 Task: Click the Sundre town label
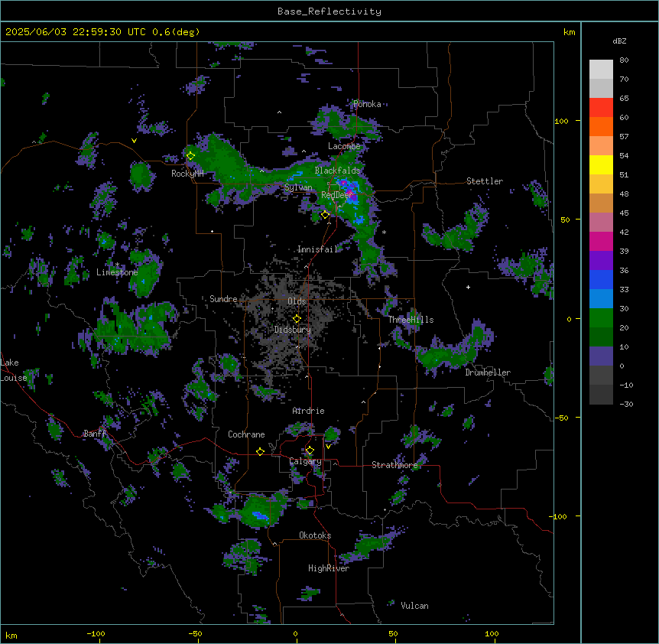click(223, 299)
